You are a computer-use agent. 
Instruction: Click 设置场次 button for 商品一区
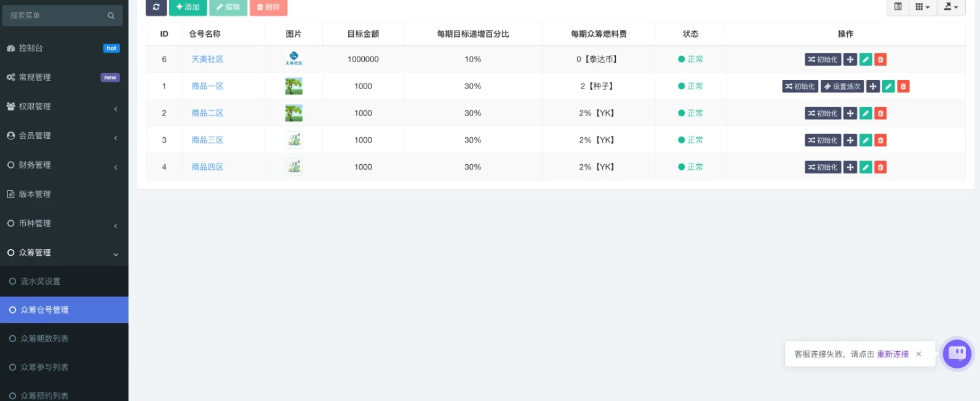pyautogui.click(x=842, y=87)
